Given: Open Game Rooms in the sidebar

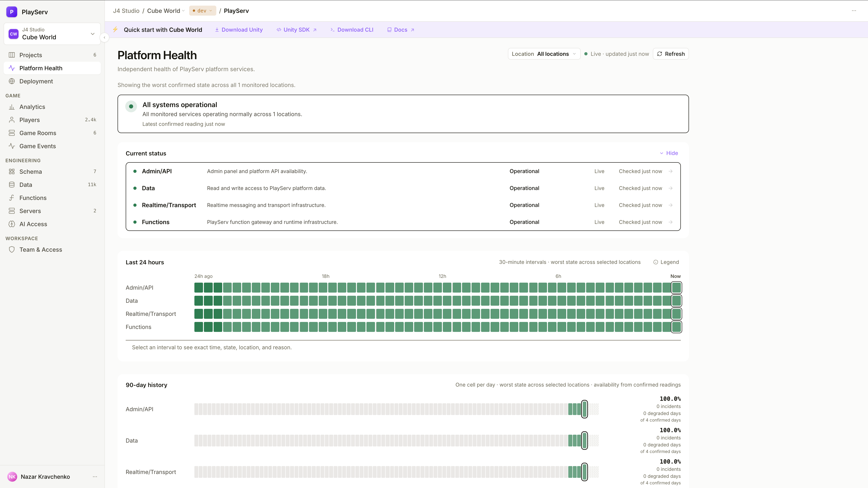Looking at the screenshot, I should tap(52, 133).
